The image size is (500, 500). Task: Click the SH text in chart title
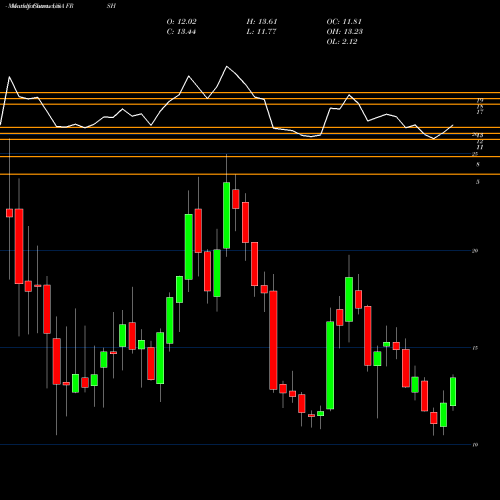click(x=111, y=6)
